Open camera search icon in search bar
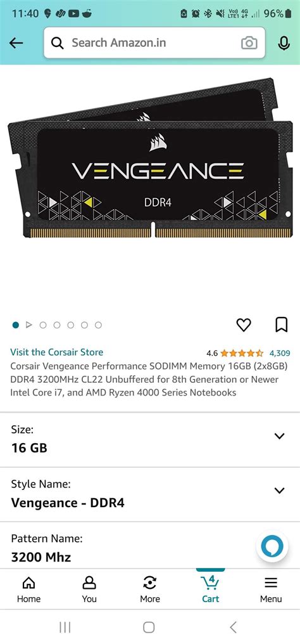The height and width of the screenshot is (644, 300). (x=249, y=42)
